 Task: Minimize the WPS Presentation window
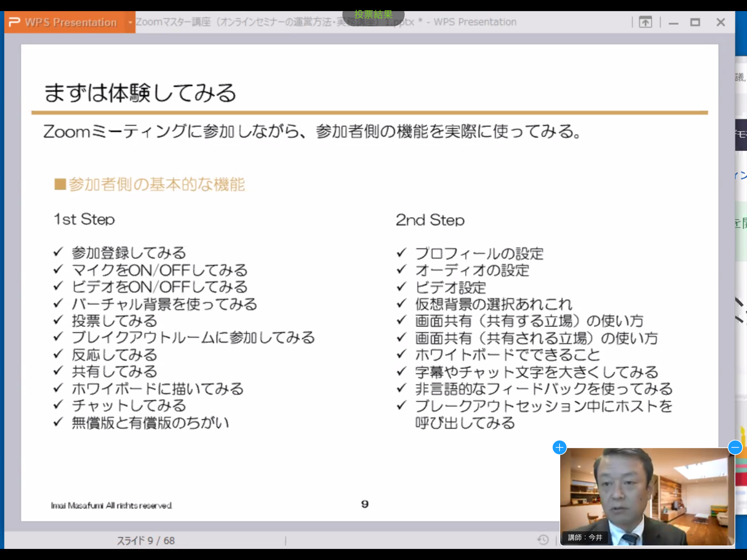click(673, 23)
